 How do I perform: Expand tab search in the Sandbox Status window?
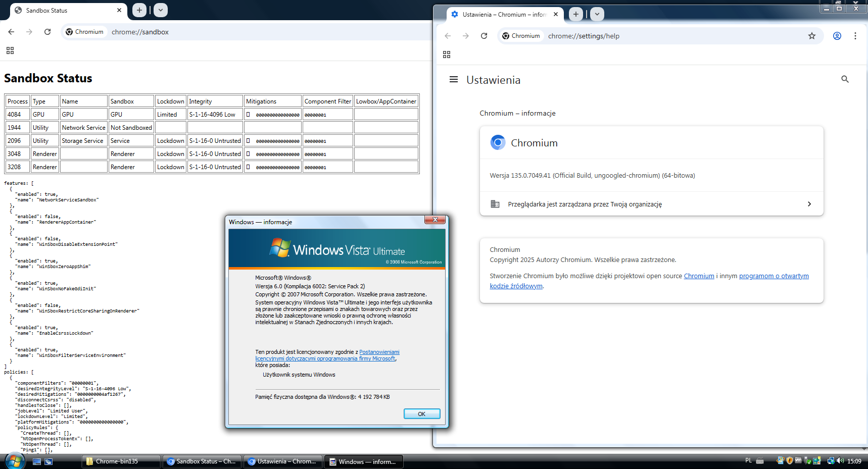point(161,10)
